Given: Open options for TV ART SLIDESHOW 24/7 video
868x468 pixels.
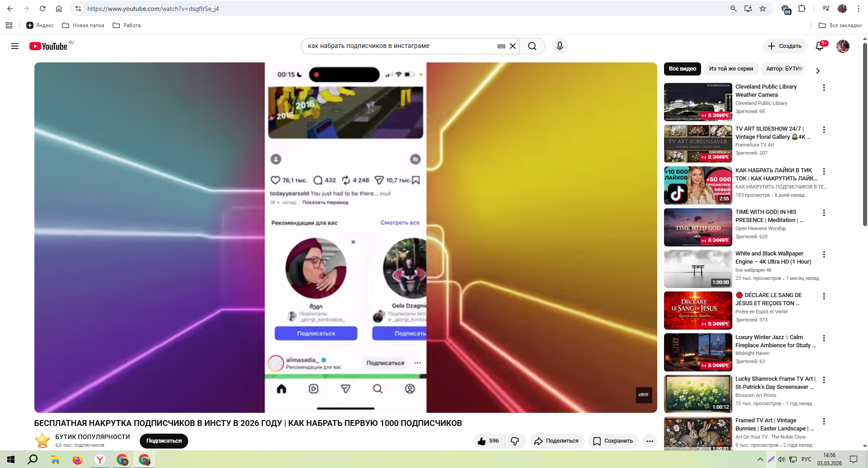Looking at the screenshot, I should [824, 130].
